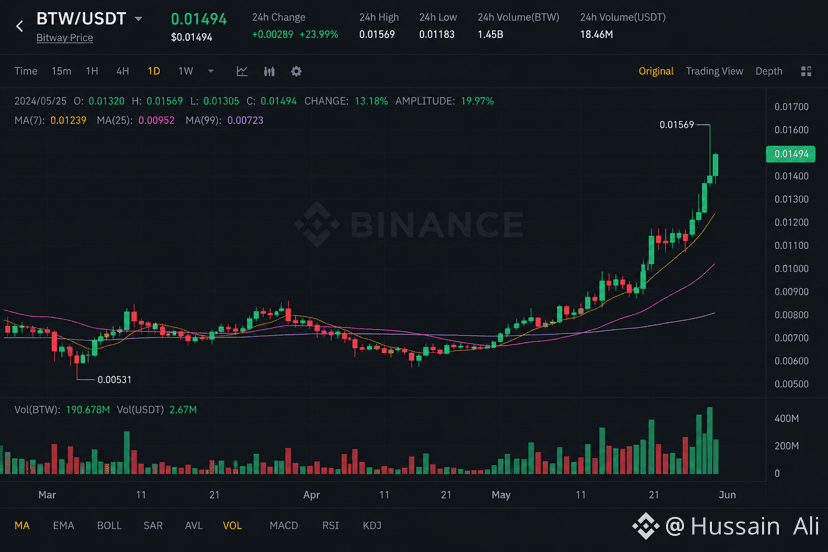
Task: Open chart settings gear icon
Action: tap(296, 71)
